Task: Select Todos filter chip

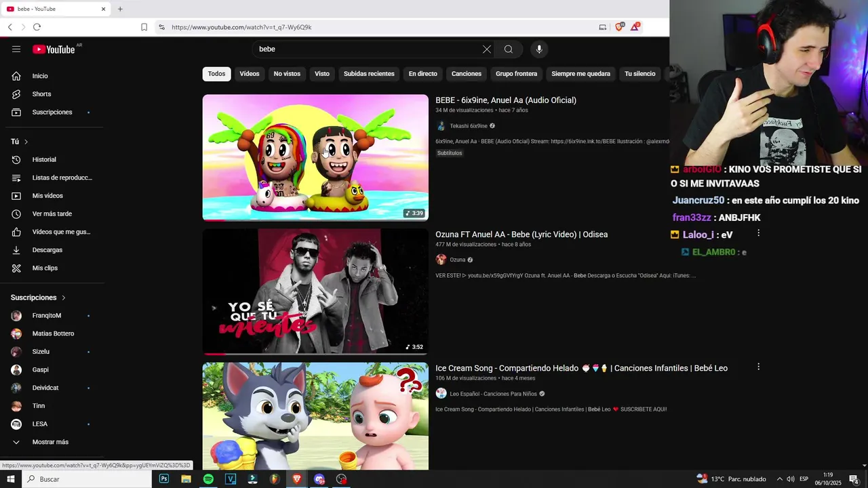Action: [x=216, y=74]
